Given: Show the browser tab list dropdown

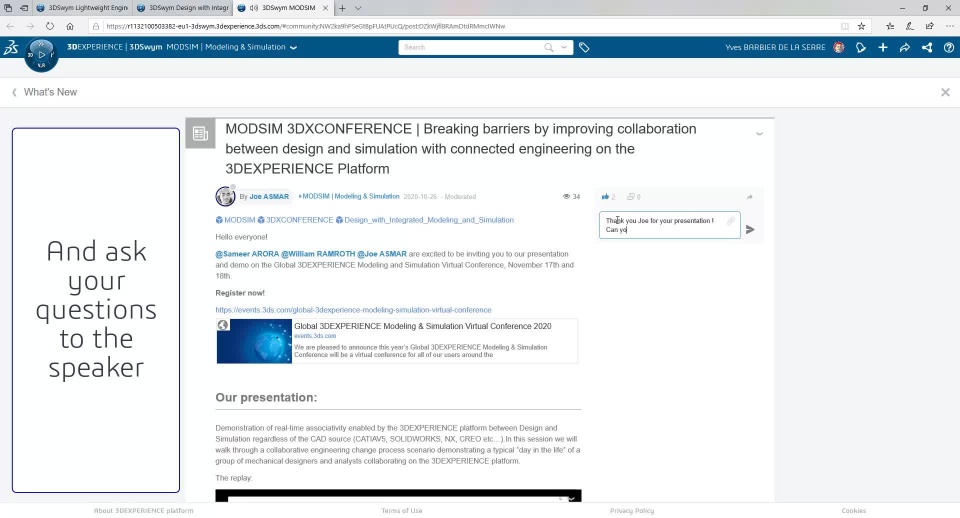Looking at the screenshot, I should (x=358, y=8).
